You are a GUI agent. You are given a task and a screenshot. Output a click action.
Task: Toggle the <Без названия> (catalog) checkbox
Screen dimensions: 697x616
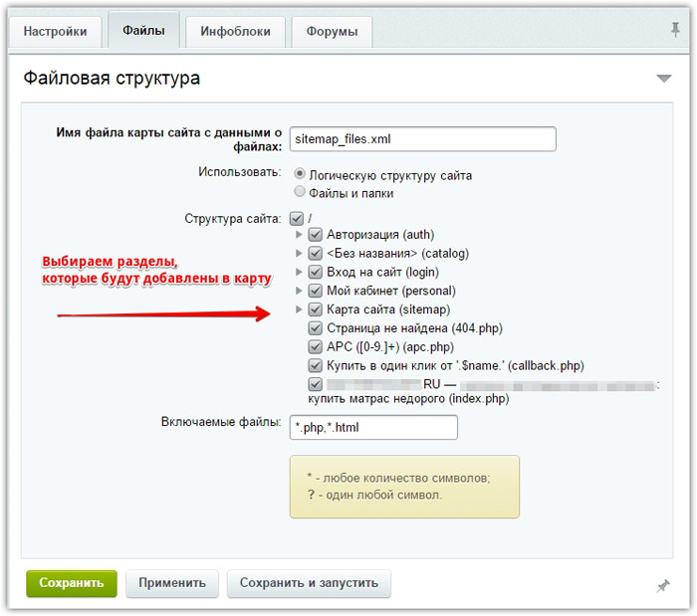point(316,254)
